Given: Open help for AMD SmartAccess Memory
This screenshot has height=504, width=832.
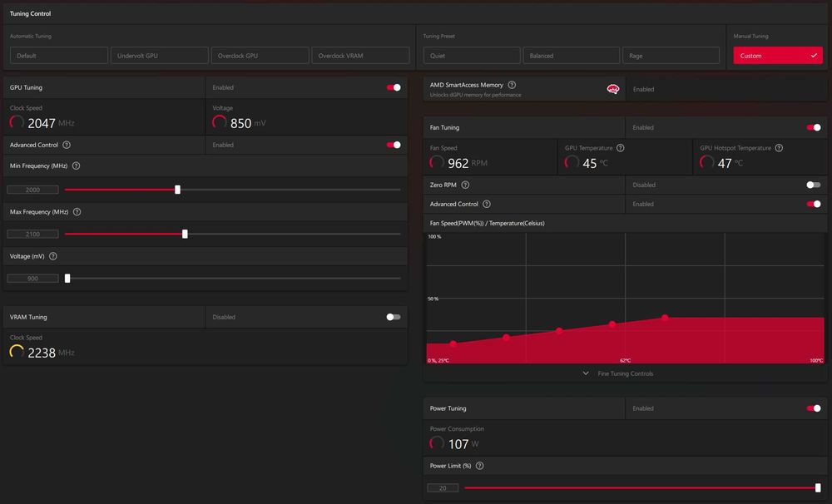Looking at the screenshot, I should click(x=512, y=85).
